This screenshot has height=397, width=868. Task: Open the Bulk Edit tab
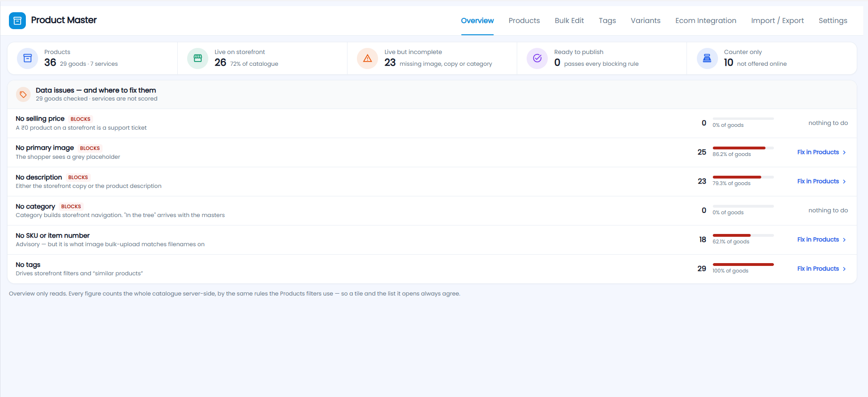click(569, 21)
